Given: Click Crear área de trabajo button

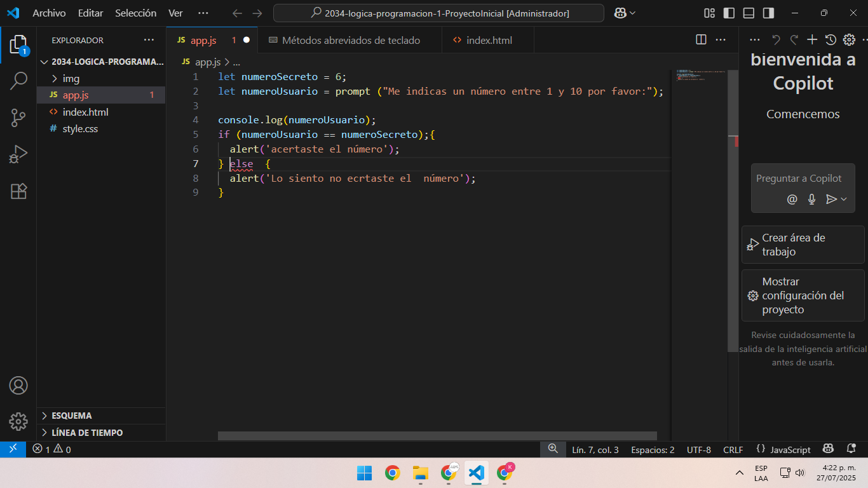Looking at the screenshot, I should click(803, 245).
